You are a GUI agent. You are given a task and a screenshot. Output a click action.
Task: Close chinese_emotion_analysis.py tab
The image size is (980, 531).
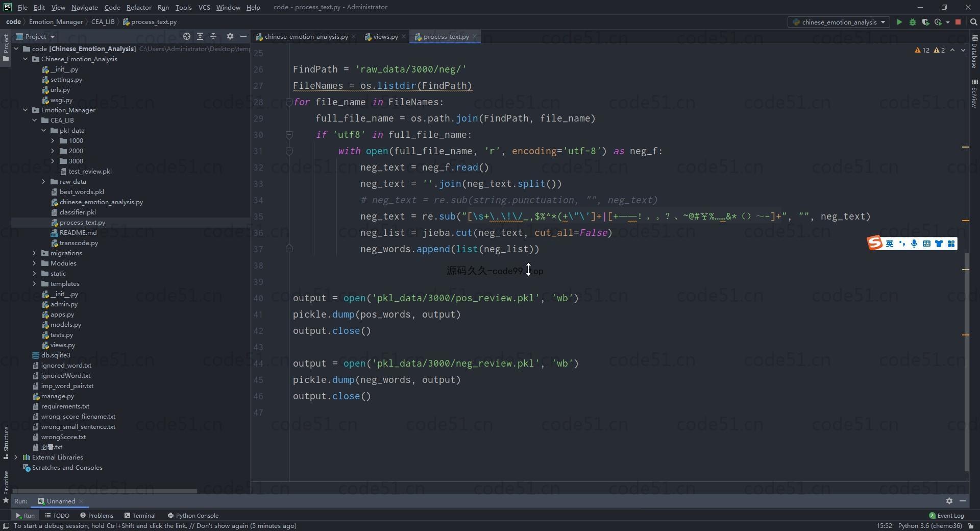[354, 36]
